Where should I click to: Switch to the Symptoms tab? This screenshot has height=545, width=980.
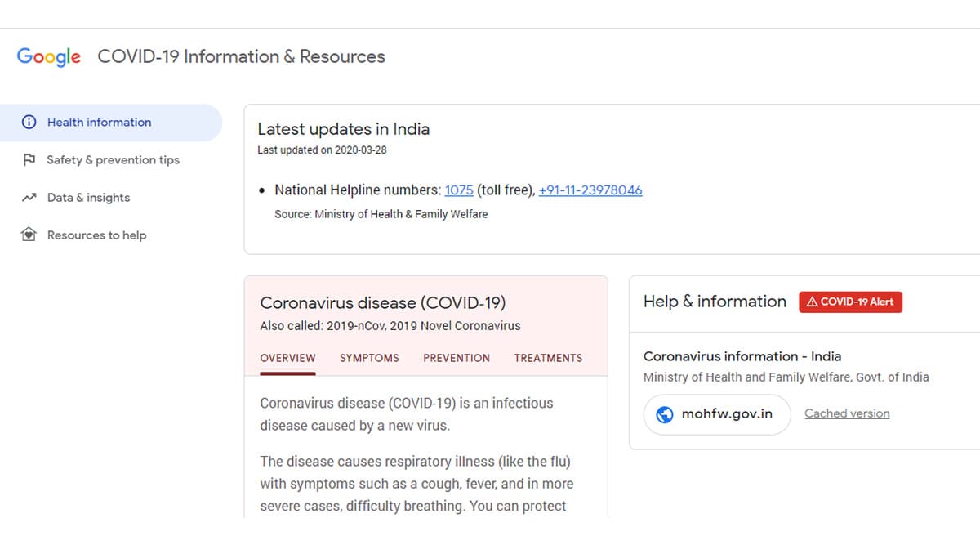click(369, 358)
